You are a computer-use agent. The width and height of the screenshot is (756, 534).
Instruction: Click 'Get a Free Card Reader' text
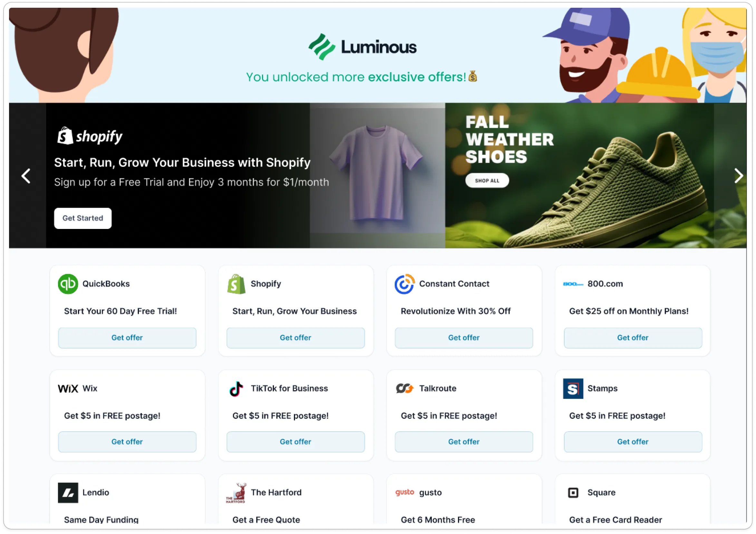click(616, 520)
